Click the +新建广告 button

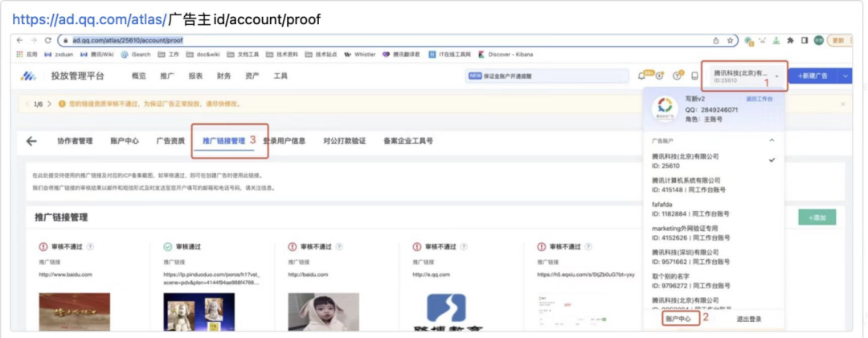[x=813, y=76]
